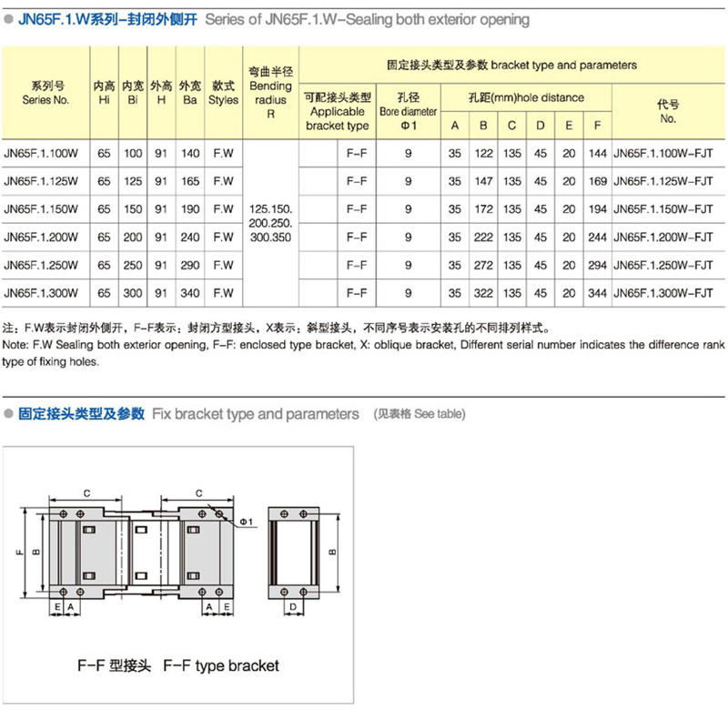Viewport: 728px width, 710px height.
Task: Click the 见表格 See table text
Action: point(420,414)
